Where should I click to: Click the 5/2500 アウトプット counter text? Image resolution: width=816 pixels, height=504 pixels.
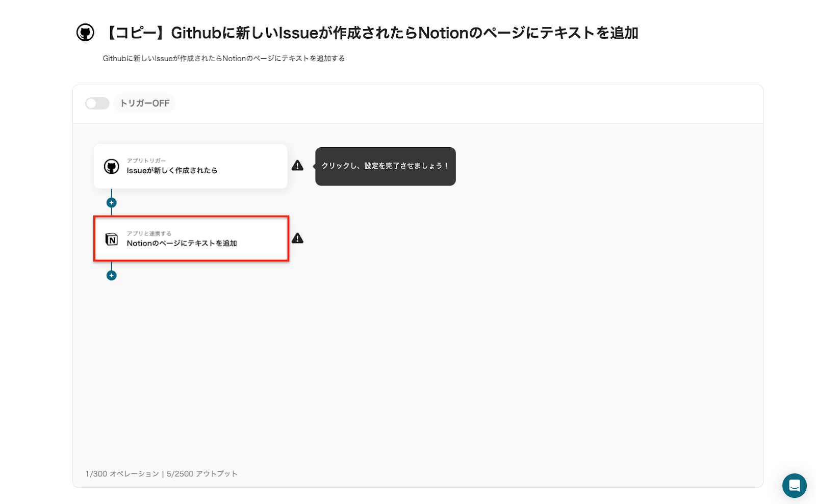coord(202,474)
